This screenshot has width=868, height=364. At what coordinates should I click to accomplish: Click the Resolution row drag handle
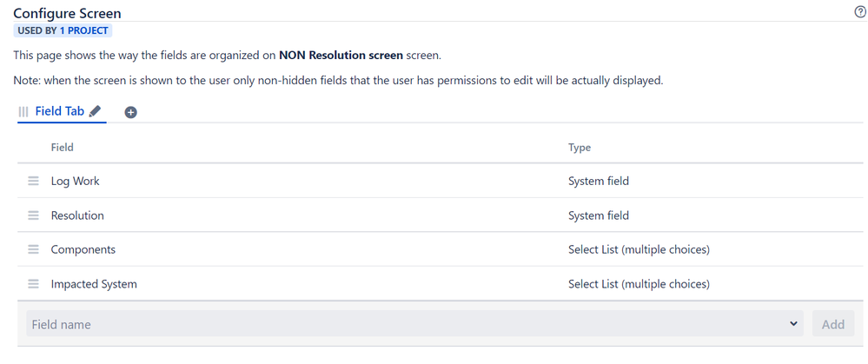34,215
